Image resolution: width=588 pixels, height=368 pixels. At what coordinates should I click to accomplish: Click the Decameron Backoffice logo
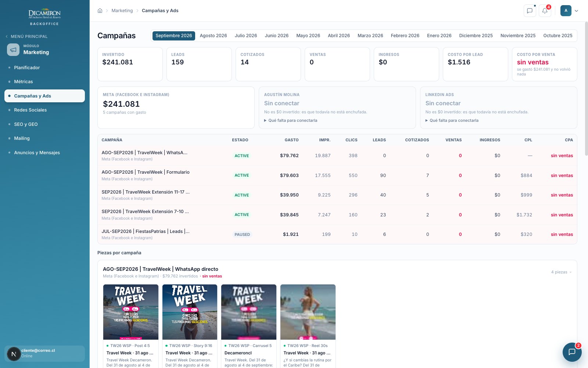pos(44,17)
